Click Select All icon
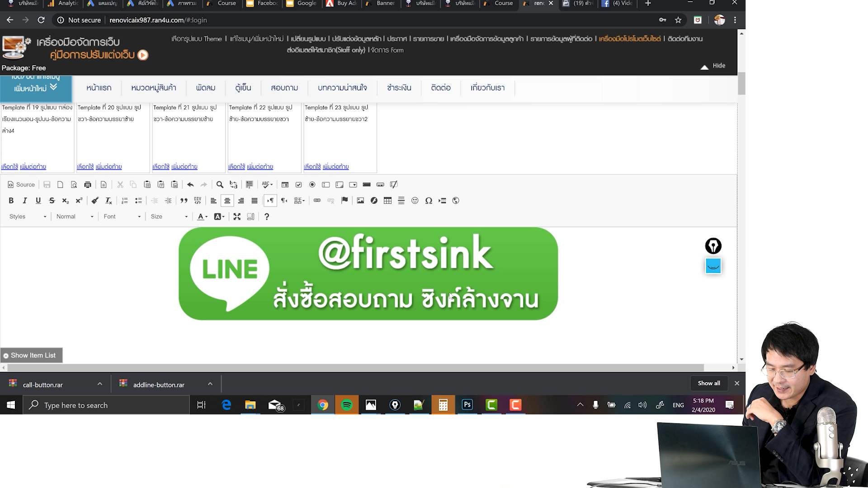This screenshot has height=488, width=868. click(249, 184)
